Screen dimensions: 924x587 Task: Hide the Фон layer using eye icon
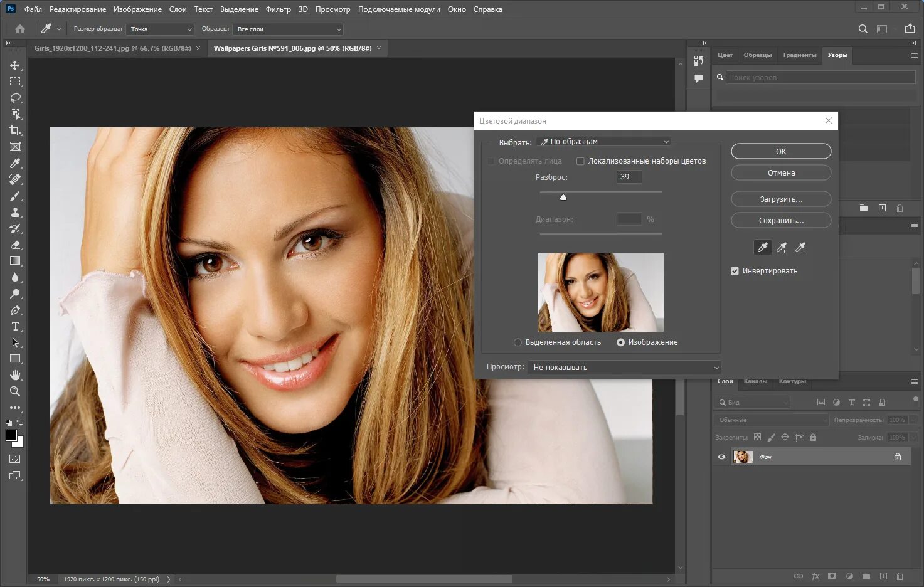[721, 457]
